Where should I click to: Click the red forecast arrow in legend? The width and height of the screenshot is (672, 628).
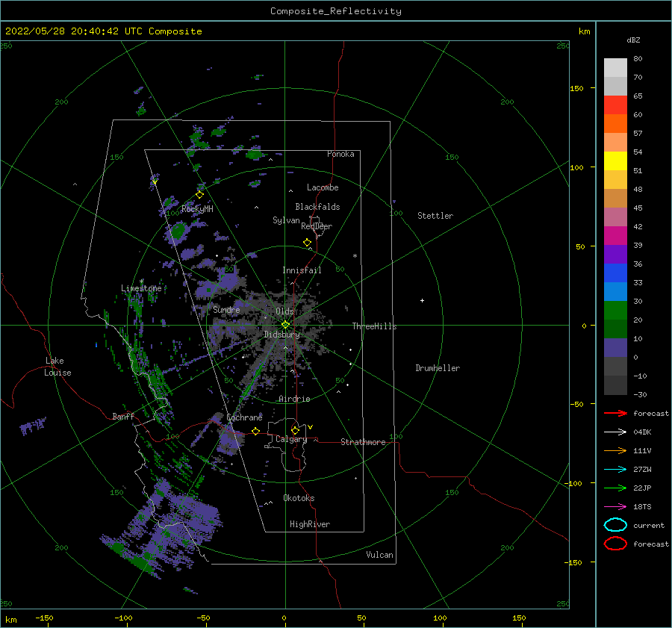[x=615, y=413]
